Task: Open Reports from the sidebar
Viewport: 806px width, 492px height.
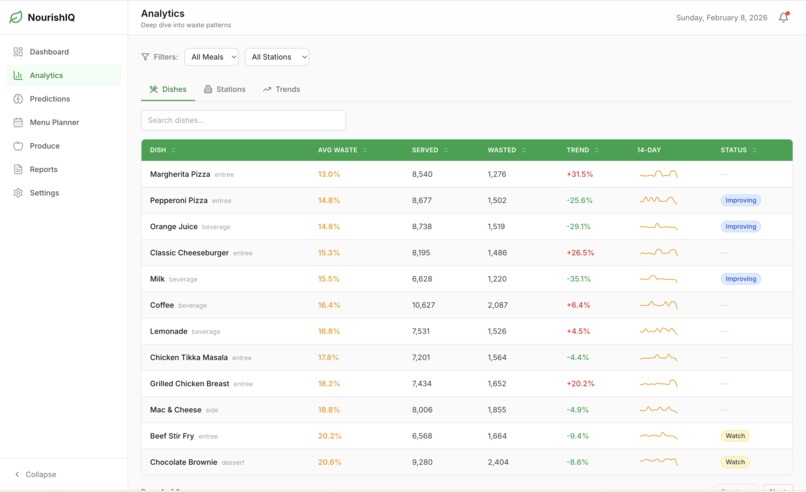Action: (64, 169)
